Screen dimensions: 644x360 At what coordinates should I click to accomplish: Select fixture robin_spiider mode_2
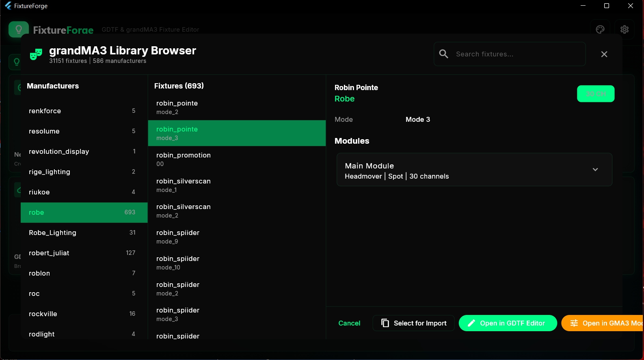(237, 289)
